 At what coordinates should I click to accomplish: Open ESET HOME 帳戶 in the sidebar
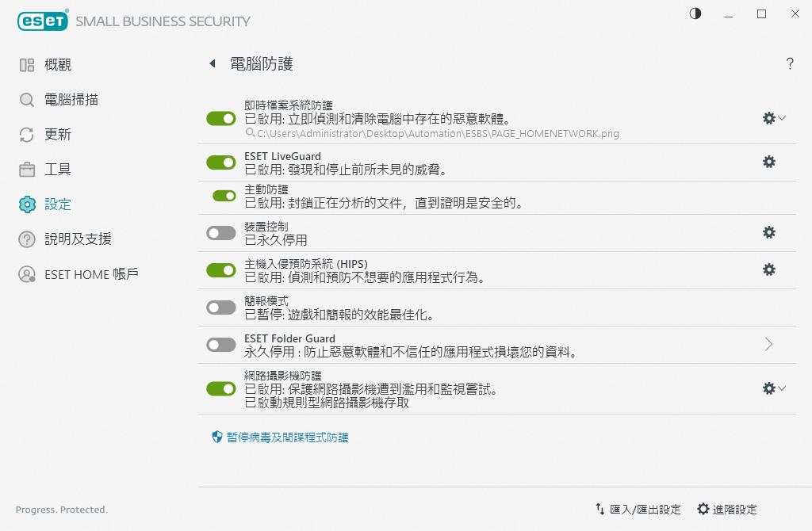click(x=91, y=274)
